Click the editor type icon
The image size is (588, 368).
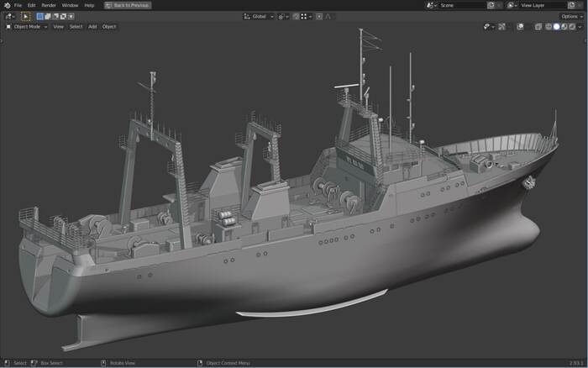tap(9, 16)
